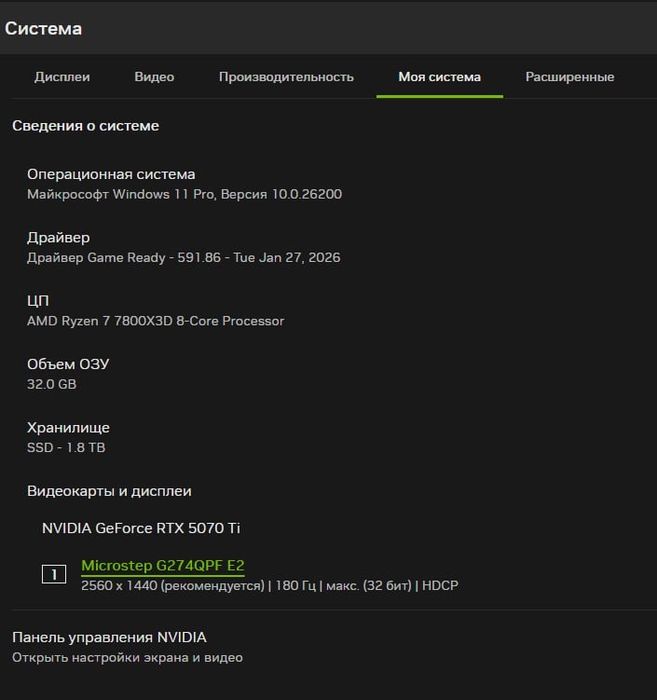Click the display number 1 icon
The image size is (657, 700).
54,574
